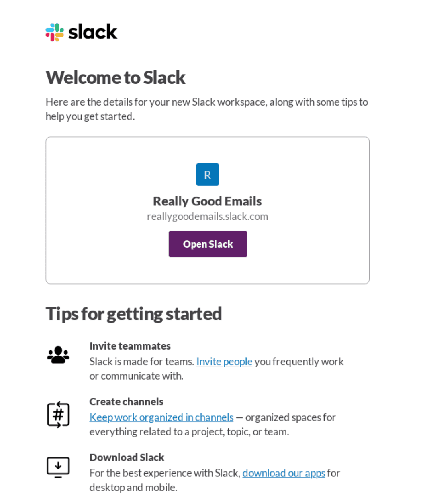Click the Invite teammates people icon
This screenshot has width=421, height=504.
(x=58, y=355)
